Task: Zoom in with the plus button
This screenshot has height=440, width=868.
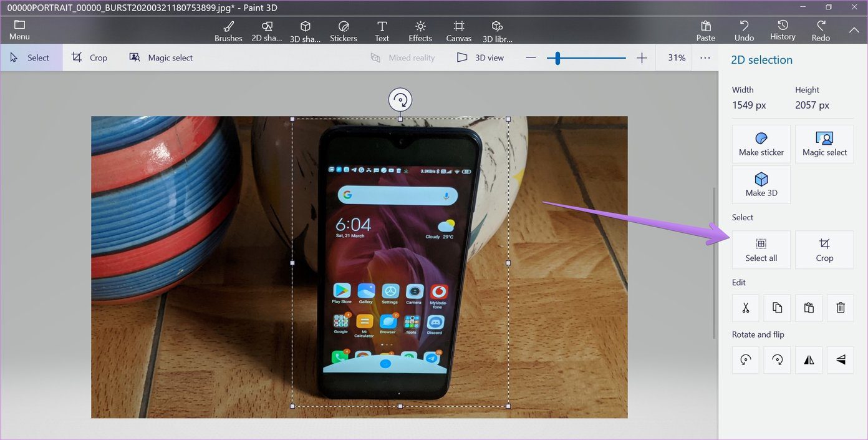Action: pos(642,58)
